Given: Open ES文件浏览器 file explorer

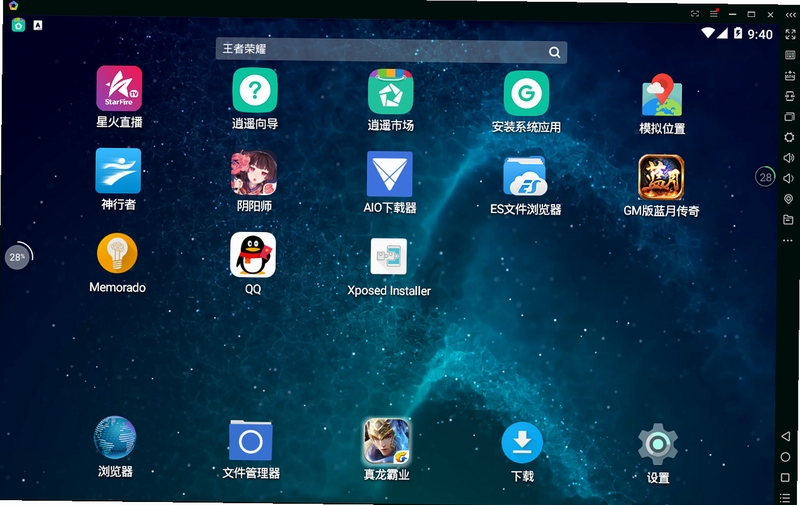Looking at the screenshot, I should pyautogui.click(x=525, y=176).
